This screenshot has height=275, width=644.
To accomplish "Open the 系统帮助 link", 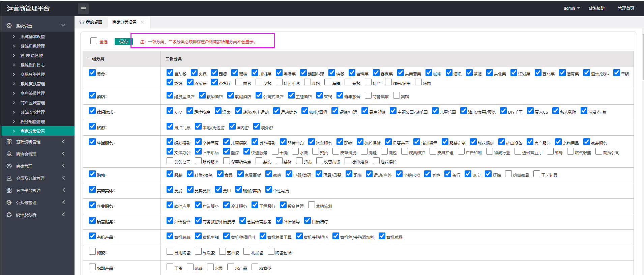I will click(x=596, y=8).
